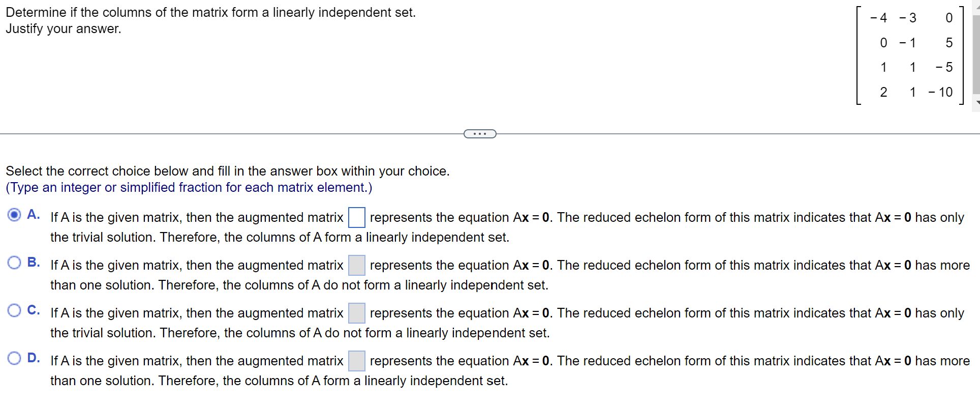Select radio button for choice D

(14, 358)
